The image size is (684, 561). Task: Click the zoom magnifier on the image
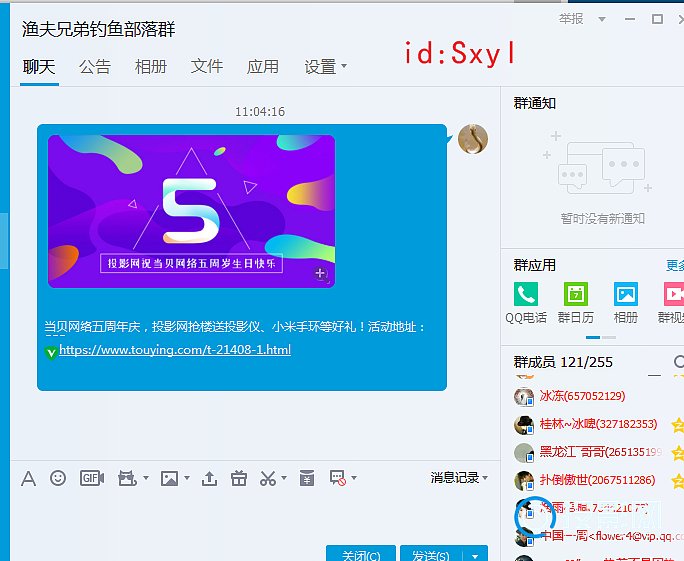coord(321,274)
